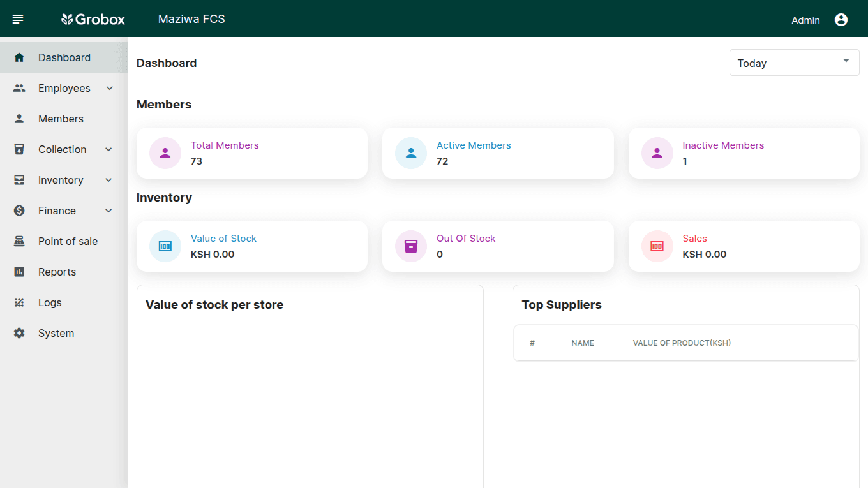The height and width of the screenshot is (488, 868).
Task: Open the Today date range dropdown
Action: (794, 62)
